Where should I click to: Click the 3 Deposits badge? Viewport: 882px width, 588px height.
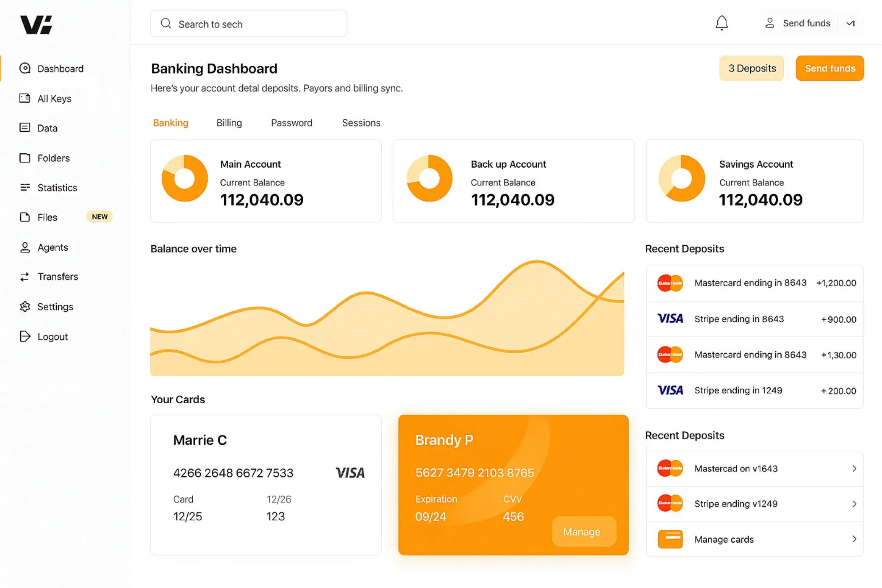751,68
